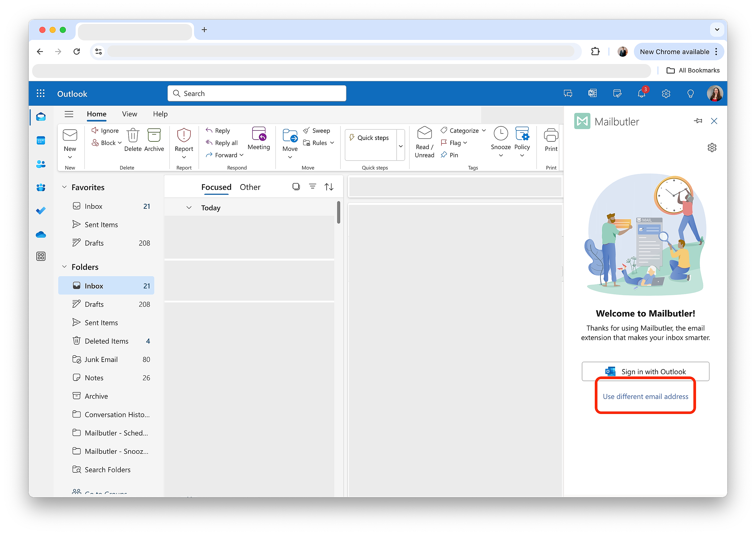Screen dimensions: 756x535
Task: Open Outlook settings gear in header
Action: [x=666, y=94]
